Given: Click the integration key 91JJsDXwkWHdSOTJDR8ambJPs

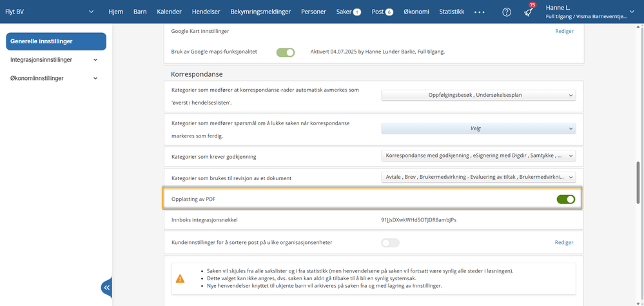Looking at the screenshot, I should tap(419, 219).
